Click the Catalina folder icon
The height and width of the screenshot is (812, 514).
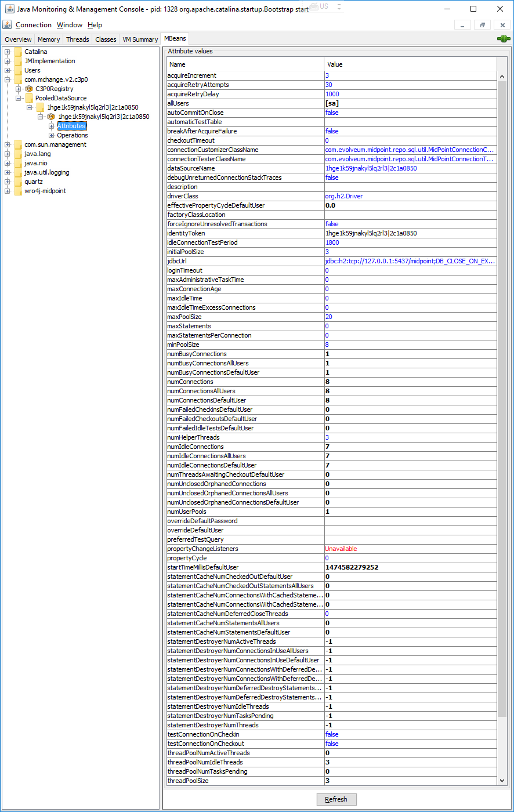[x=18, y=52]
